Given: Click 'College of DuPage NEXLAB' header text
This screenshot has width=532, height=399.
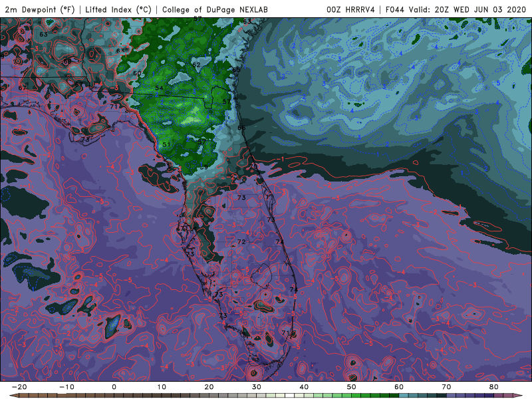Looking at the screenshot, I should pos(215,9).
